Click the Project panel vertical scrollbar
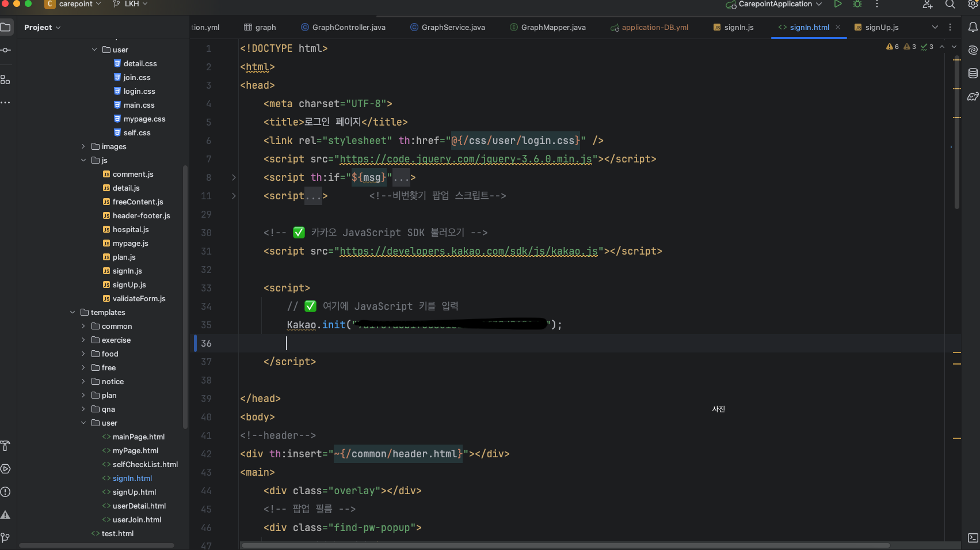 coord(185,297)
